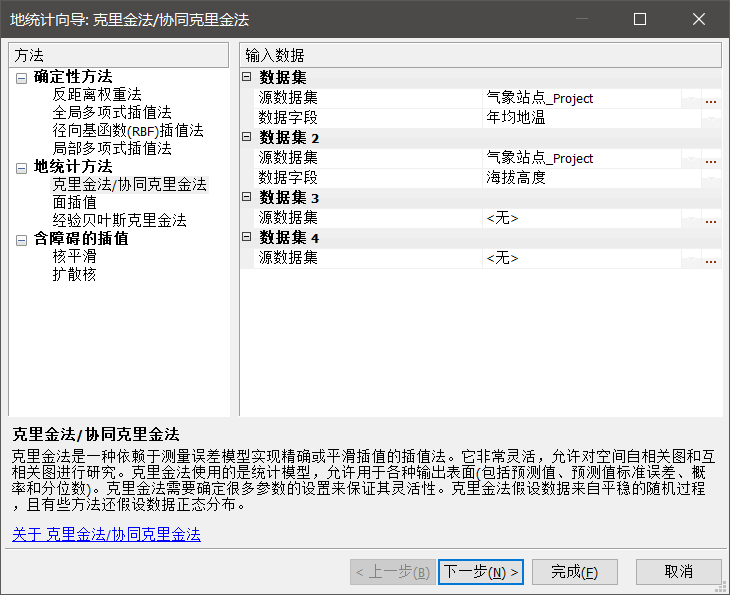Select 扩散核 method

[74, 274]
